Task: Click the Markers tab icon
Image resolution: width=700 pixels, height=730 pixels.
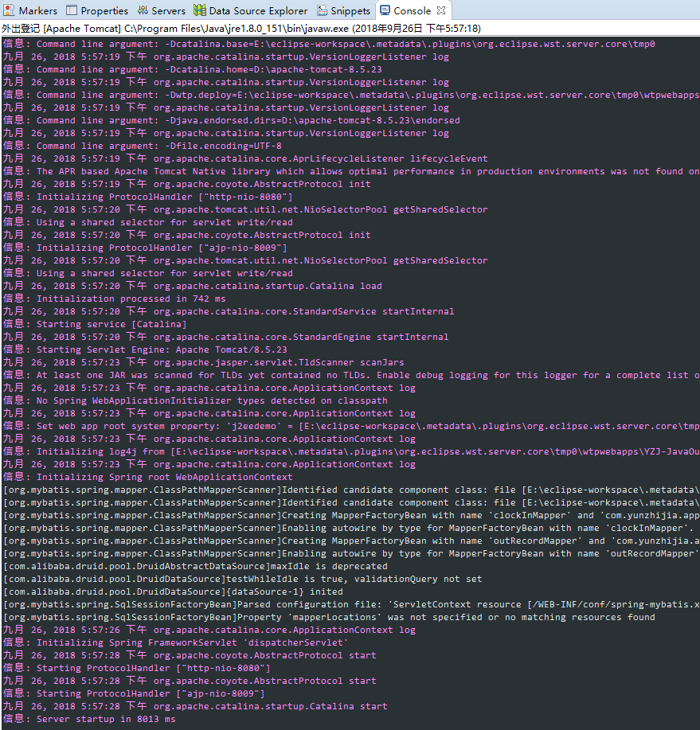Action: (x=9, y=11)
